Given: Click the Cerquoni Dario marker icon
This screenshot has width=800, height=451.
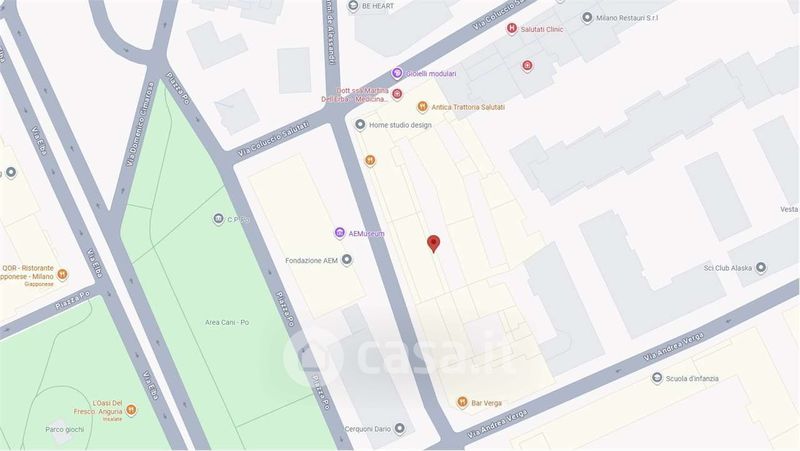Looking at the screenshot, I should (400, 428).
